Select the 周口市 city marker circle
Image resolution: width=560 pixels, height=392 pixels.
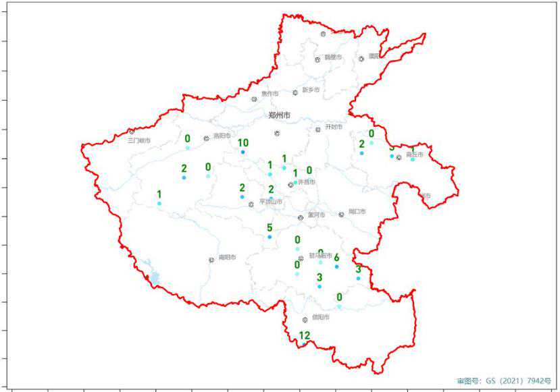[x=341, y=215]
